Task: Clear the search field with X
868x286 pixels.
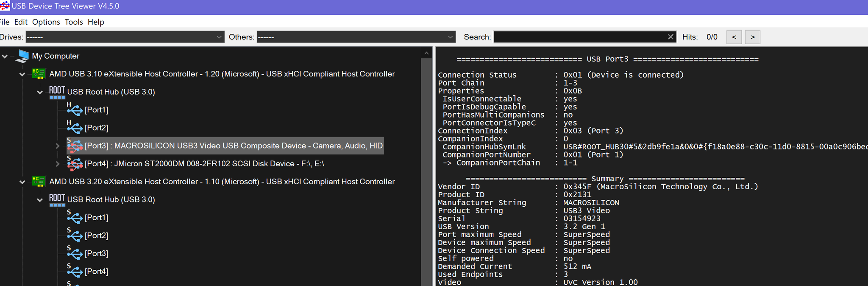Action: point(670,37)
